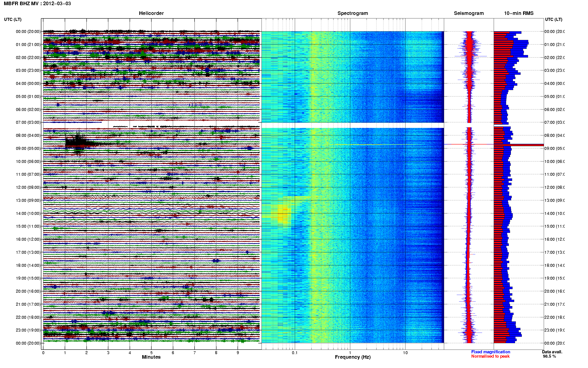Click the right '14:00 (10:' time label

click(x=554, y=213)
